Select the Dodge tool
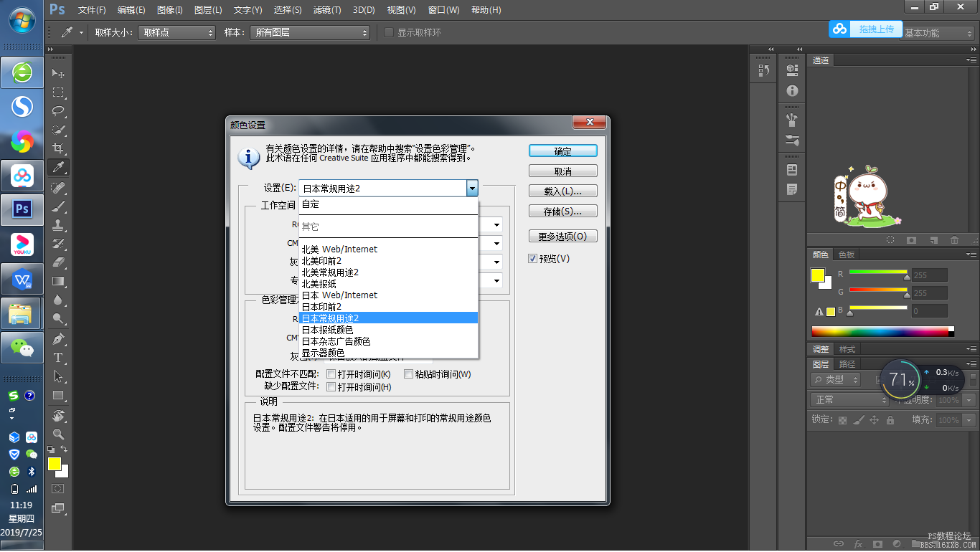 (x=58, y=319)
